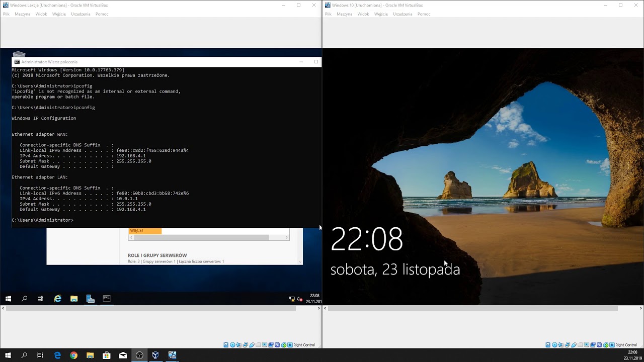Open File Explorer in guest server taskbar
The image size is (644, 362).
[74, 299]
